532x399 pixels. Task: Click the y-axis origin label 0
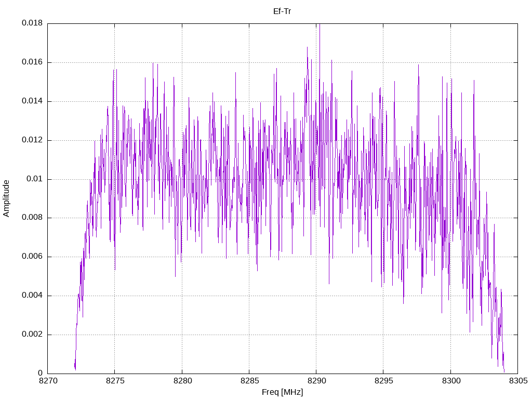pos(41,373)
